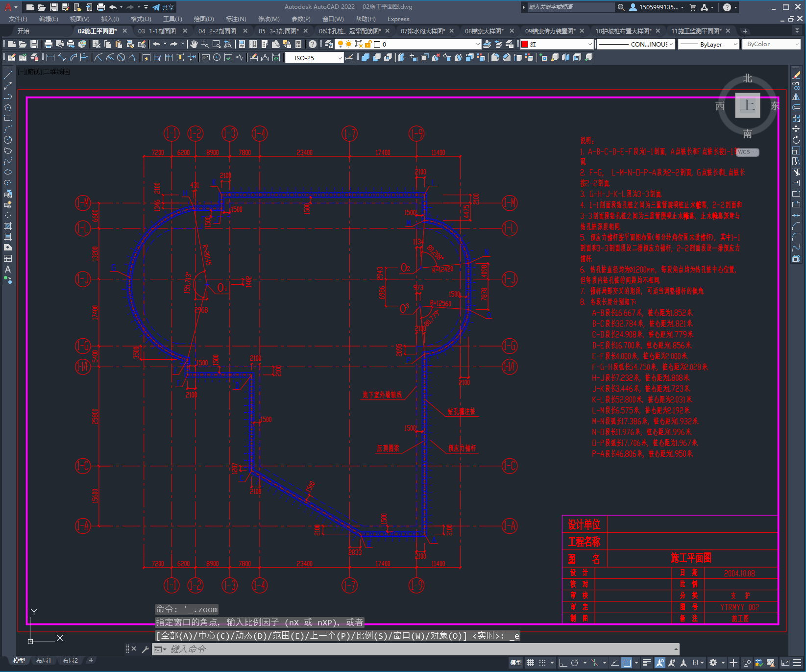Select the Linear dimension tool
Screen dimensions: 806x672
tap(50, 57)
